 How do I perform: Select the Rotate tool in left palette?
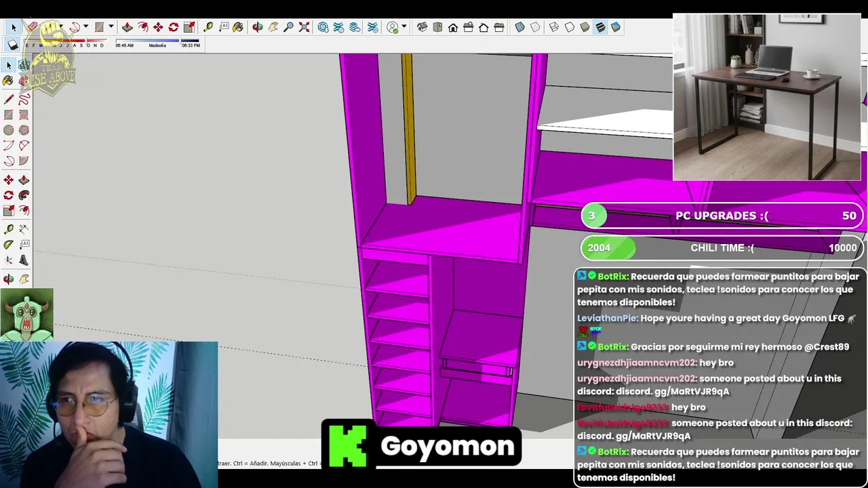pos(8,195)
